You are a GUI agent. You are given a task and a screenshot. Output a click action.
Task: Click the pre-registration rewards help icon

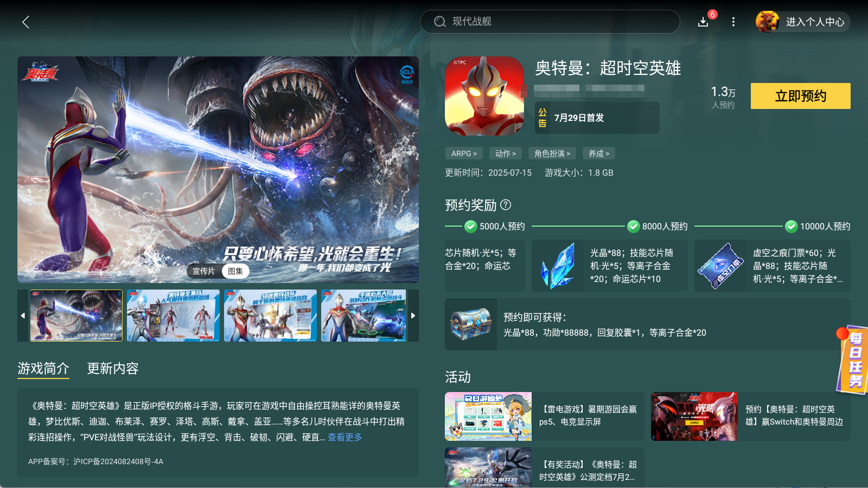(506, 205)
